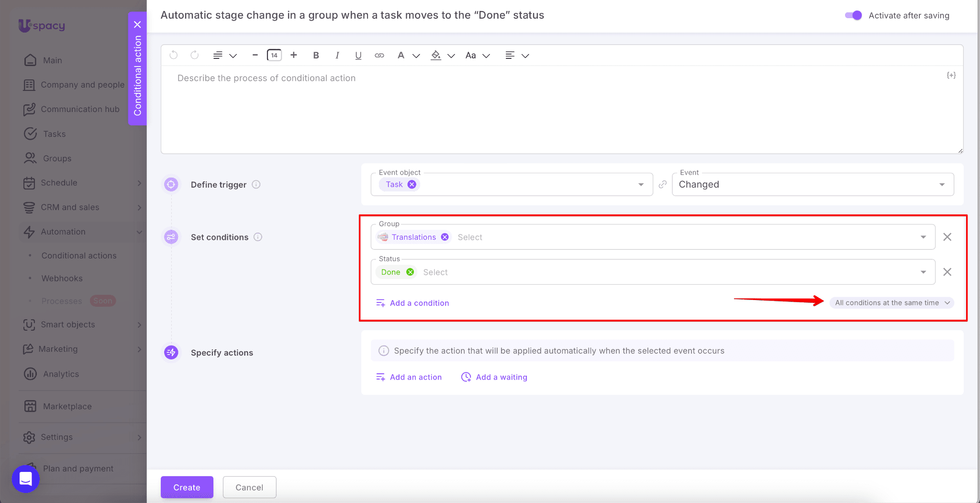Open Conditional actions in the sidebar
This screenshot has width=980, height=503.
point(79,256)
